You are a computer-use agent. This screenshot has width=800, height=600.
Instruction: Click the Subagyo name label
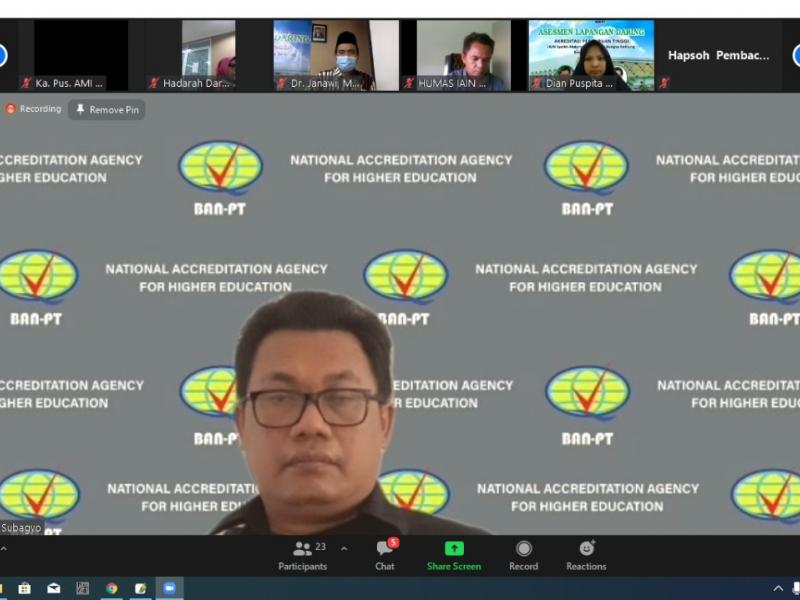point(21,528)
